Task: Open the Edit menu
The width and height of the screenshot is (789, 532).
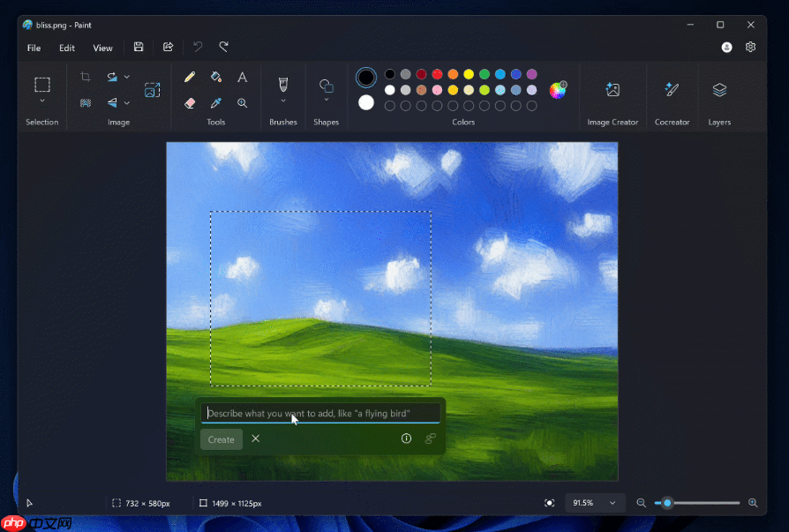Action: (x=67, y=48)
